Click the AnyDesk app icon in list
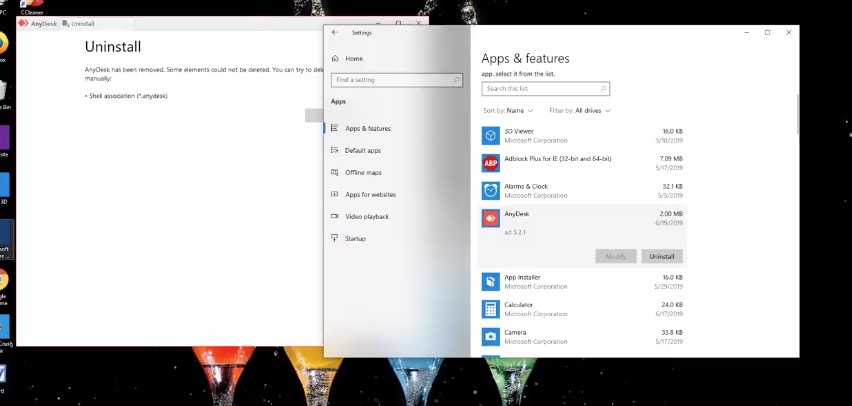The width and height of the screenshot is (852, 406). click(491, 218)
